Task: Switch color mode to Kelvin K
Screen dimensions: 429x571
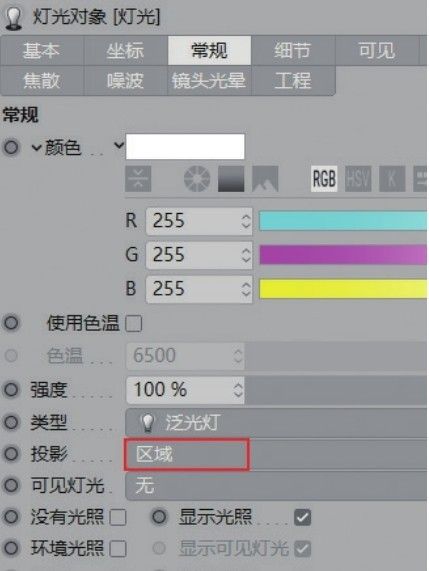Action: (392, 179)
